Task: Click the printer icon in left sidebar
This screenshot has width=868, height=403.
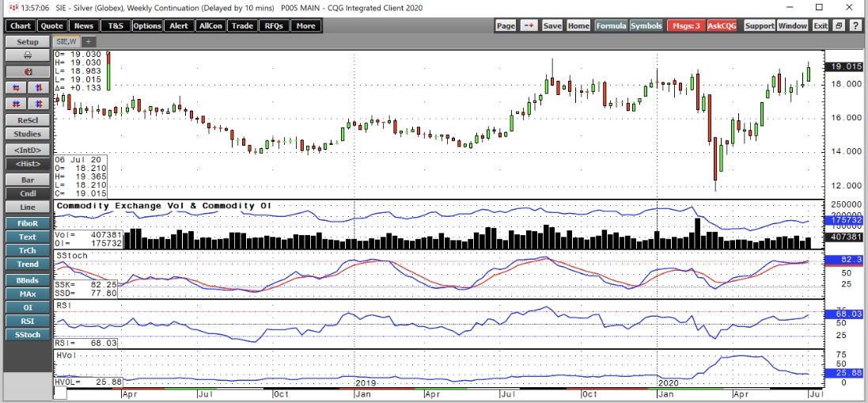Action: pyautogui.click(x=27, y=55)
